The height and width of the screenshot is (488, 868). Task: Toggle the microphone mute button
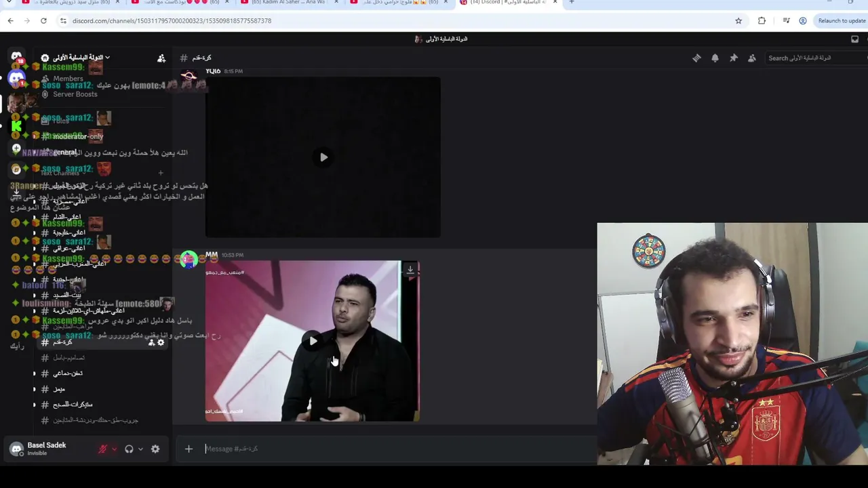[x=103, y=449]
